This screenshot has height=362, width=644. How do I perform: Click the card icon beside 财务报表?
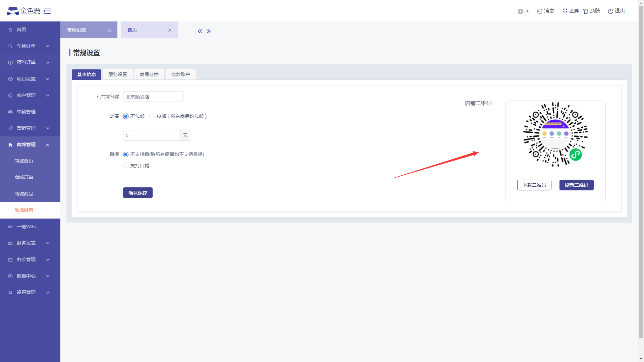[x=10, y=243]
